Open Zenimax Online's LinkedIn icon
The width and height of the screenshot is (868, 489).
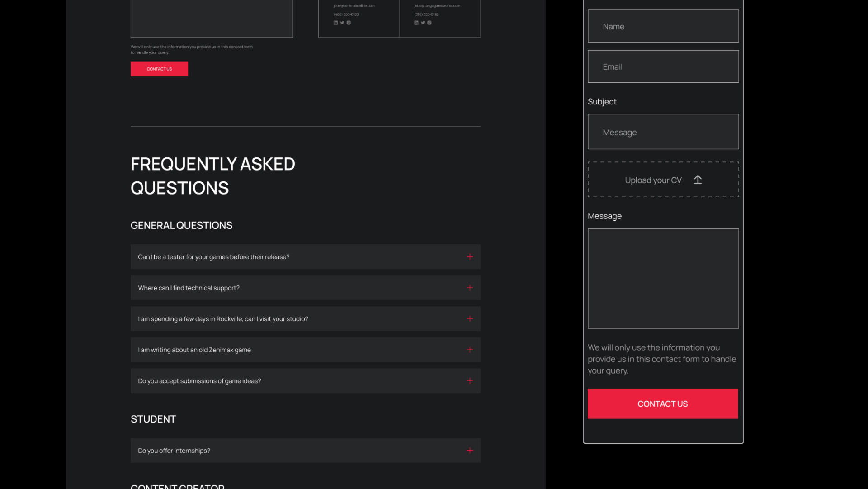(x=335, y=23)
